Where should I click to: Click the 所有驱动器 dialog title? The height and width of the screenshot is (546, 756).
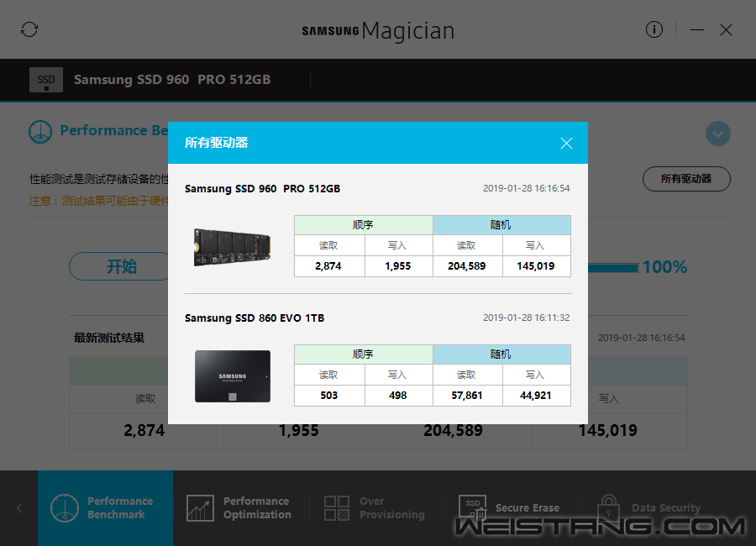(x=217, y=143)
